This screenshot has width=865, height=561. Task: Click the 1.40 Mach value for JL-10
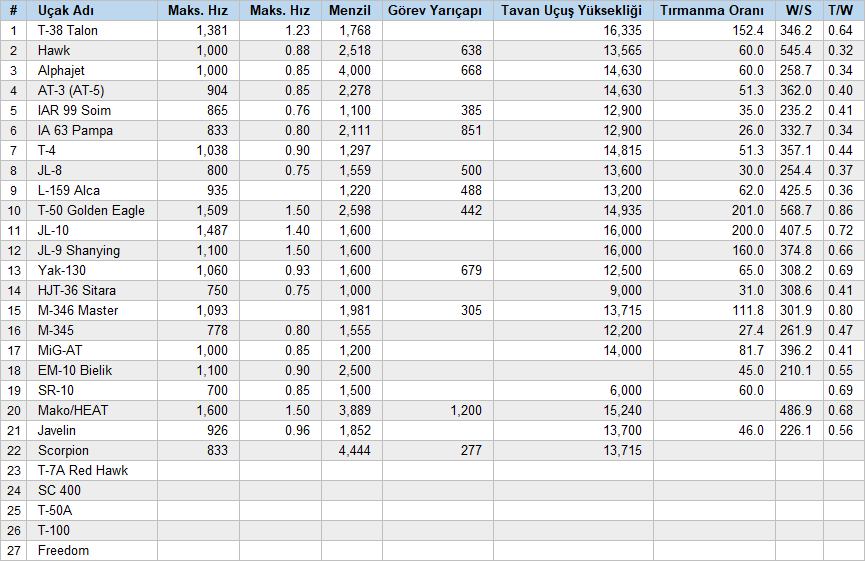coord(297,231)
